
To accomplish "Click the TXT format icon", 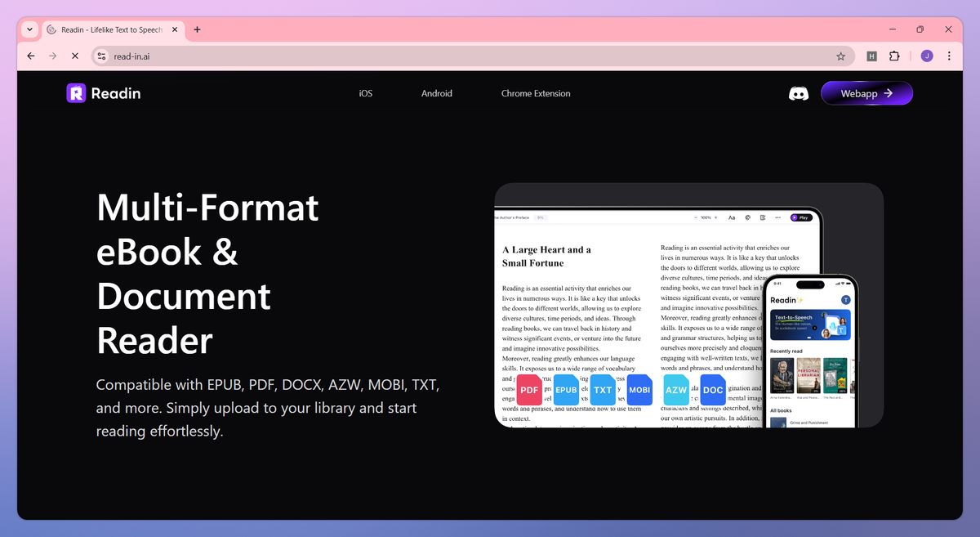I will coord(603,389).
